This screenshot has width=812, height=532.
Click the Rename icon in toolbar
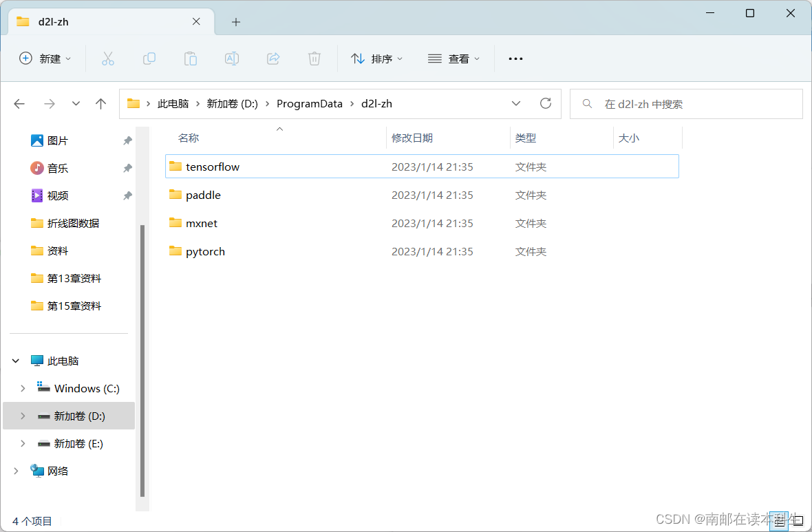(232, 58)
